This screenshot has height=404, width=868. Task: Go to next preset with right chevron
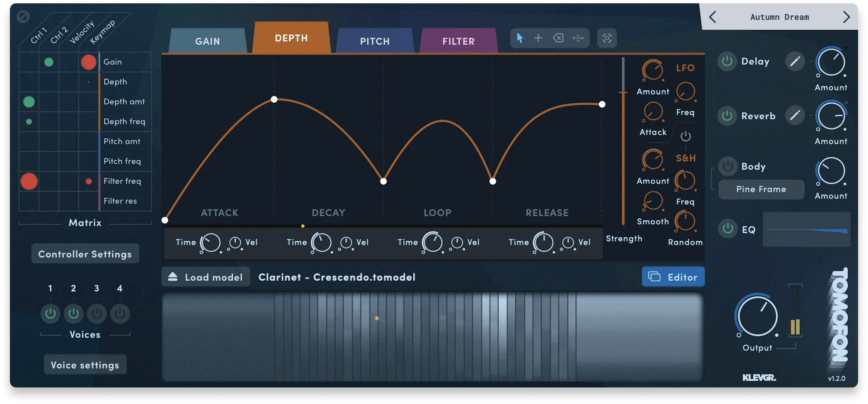pos(846,17)
